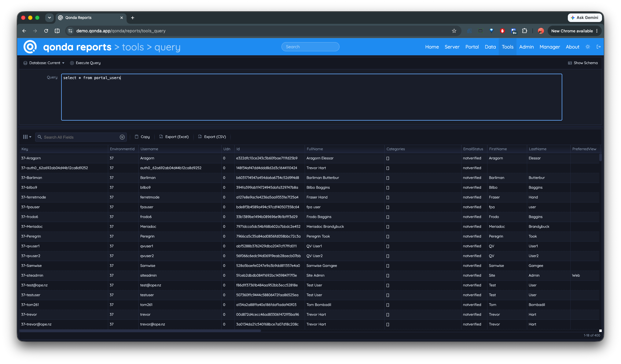Click the red shield extension icon
This screenshot has height=364, width=621.
502,31
